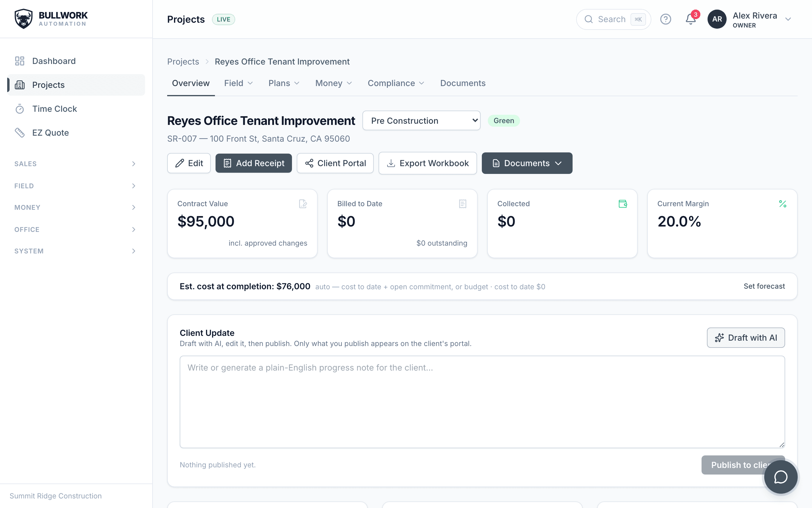Viewport: 812px width, 508px height.
Task: Click the LIVE status badge
Action: click(224, 19)
